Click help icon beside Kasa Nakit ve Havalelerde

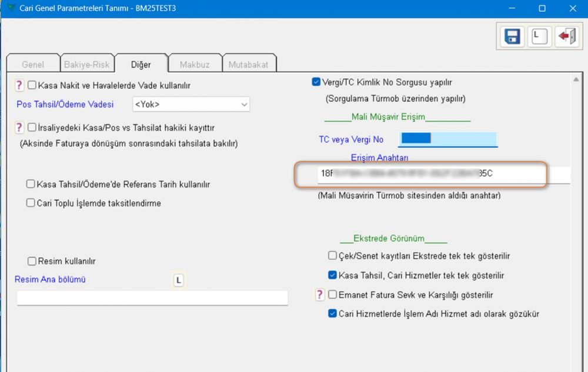[19, 86]
